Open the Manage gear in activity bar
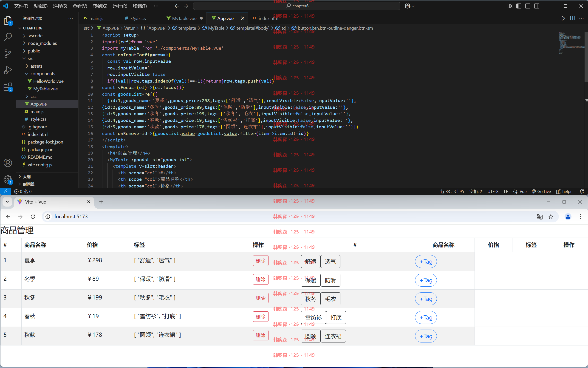 8,180
